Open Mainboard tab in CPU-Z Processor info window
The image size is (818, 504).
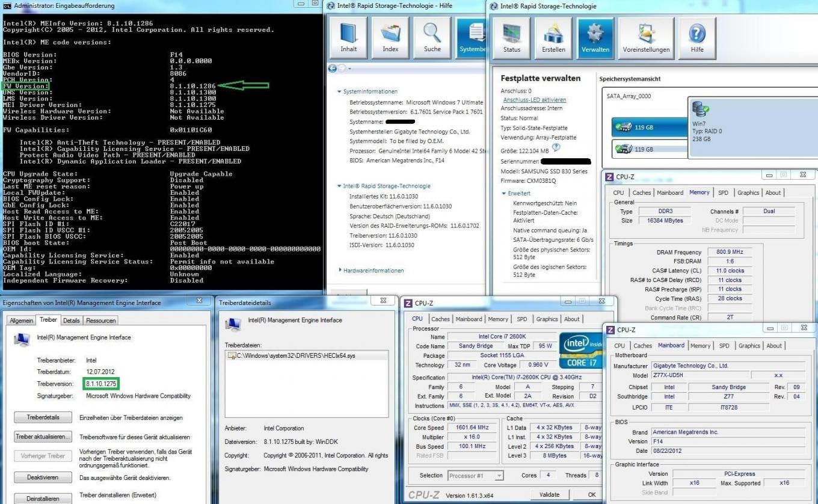click(x=469, y=319)
